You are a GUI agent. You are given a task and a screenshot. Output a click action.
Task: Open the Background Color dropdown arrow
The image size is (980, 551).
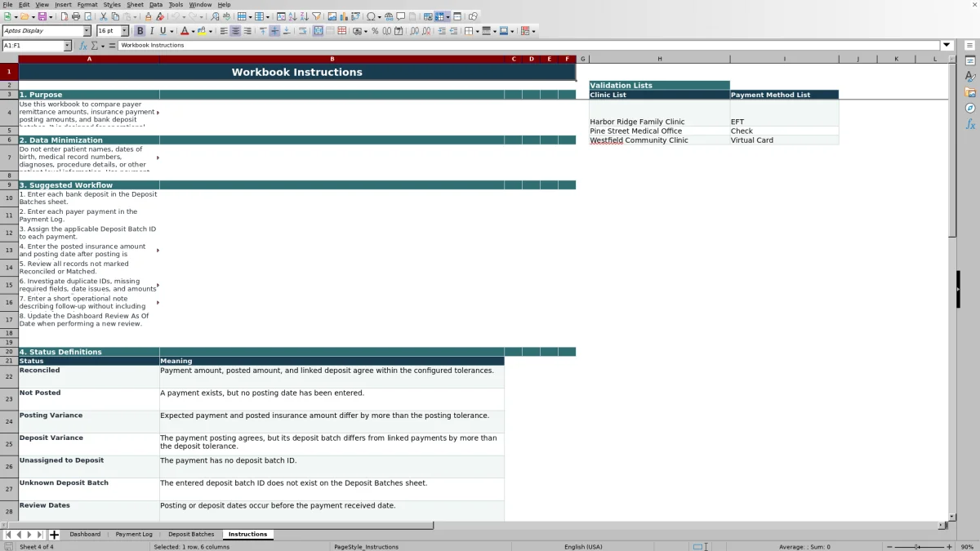coord(211,31)
